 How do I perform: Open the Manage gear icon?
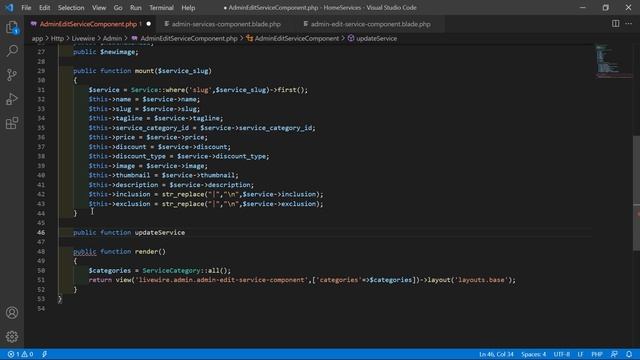tap(12, 336)
